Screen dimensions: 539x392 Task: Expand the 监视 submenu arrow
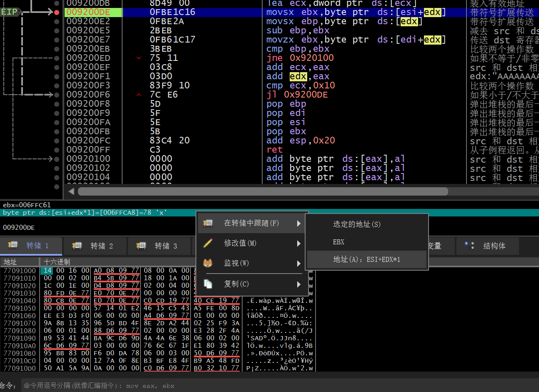[x=298, y=264]
